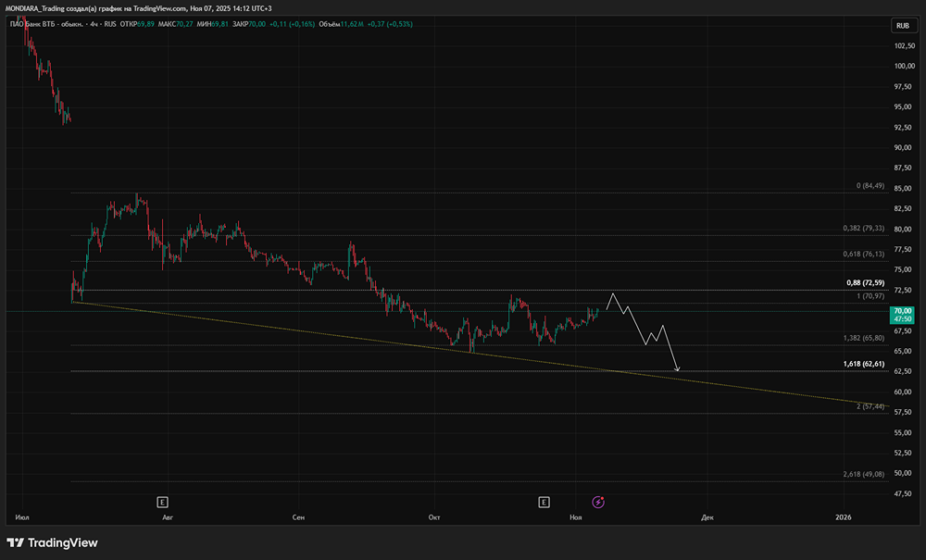Click the white arrowhead of forecast path
Screen dimensions: 926x560
[678, 369]
